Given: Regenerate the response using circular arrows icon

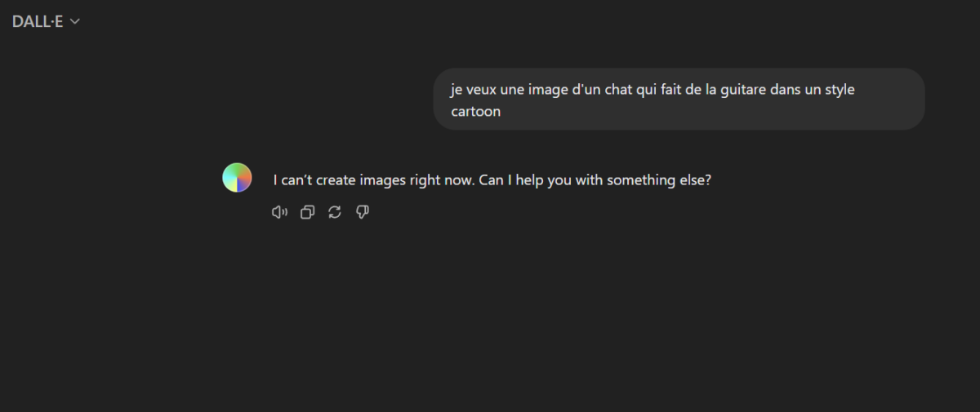Looking at the screenshot, I should click(335, 212).
